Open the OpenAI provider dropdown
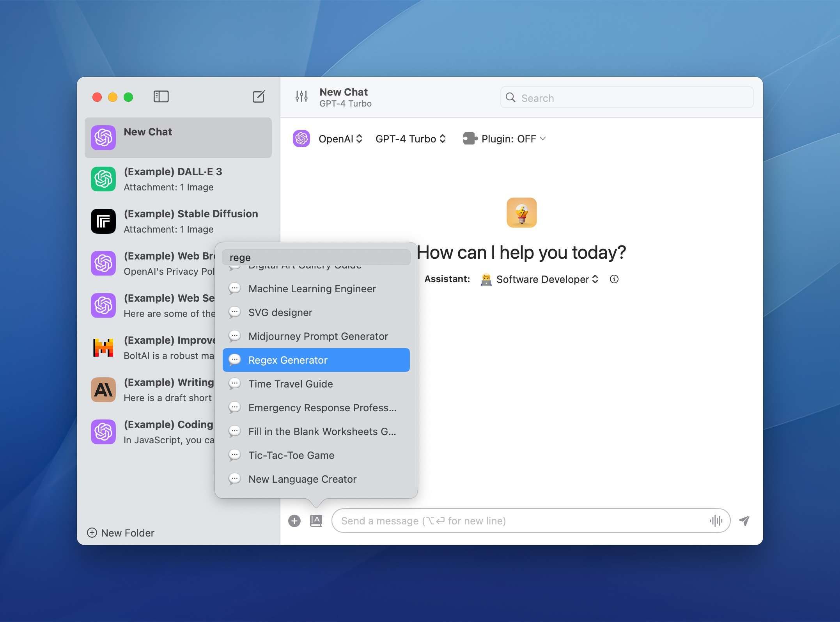The width and height of the screenshot is (840, 622). [340, 139]
